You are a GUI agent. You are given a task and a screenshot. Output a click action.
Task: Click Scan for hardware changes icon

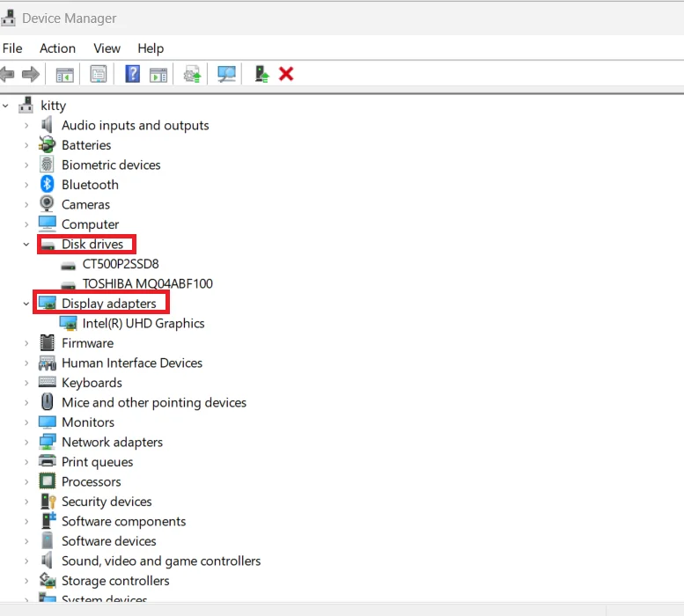[226, 74]
